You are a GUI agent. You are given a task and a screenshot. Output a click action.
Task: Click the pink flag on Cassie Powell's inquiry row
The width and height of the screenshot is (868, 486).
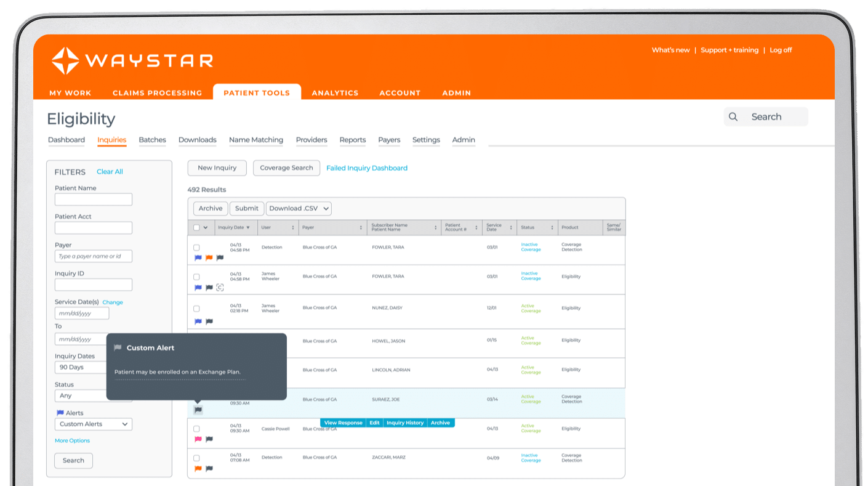pos(197,439)
